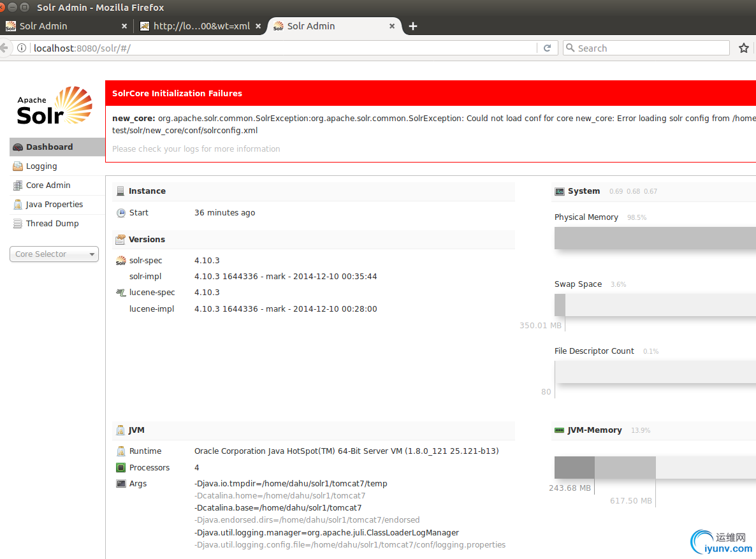
Task: Click the Physical Memory 98.5% label
Action: 636,217
